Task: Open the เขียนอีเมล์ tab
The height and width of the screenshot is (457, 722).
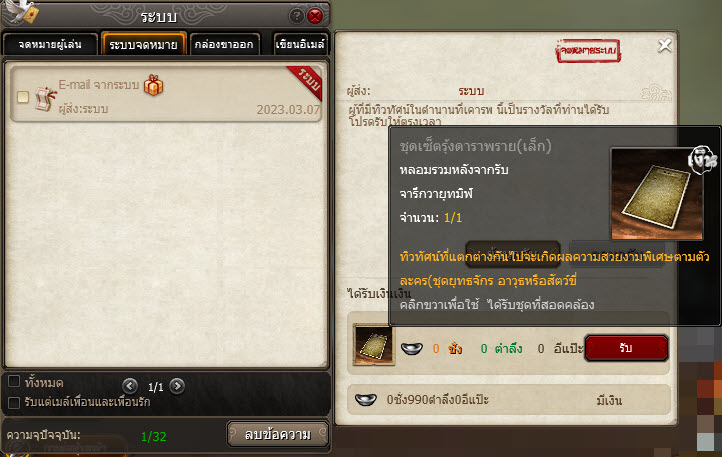Action: [x=300, y=44]
